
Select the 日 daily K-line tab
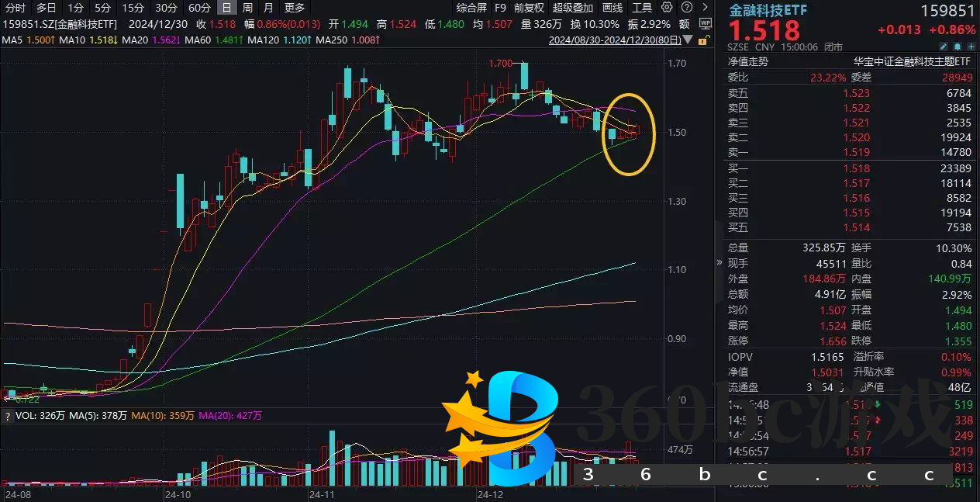tap(226, 8)
